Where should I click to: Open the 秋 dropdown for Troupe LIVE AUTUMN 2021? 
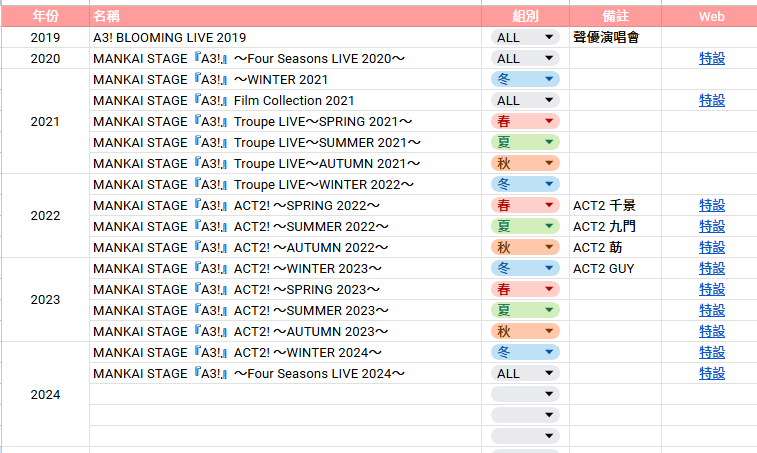(525, 163)
